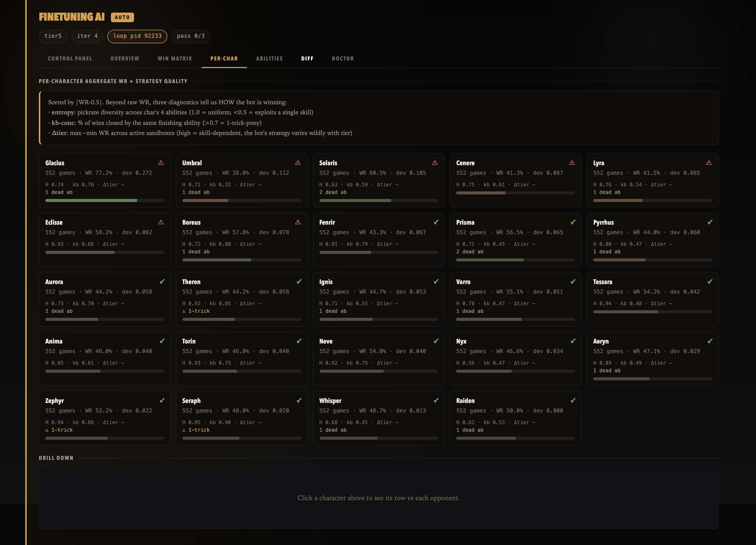Screen dimensions: 756x545
Task: Click the Drill Down placeholder panel
Action: pyautogui.click(x=378, y=498)
